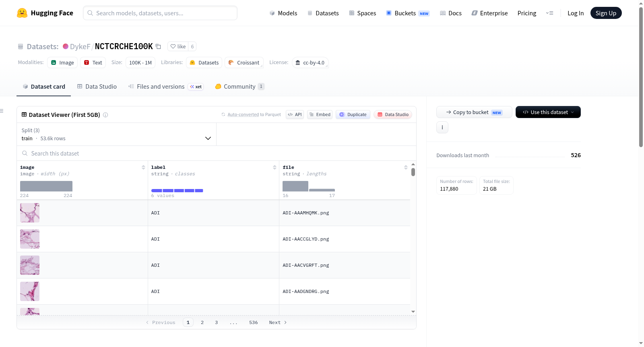Open the Use this dataset dropdown
644x347 pixels.
[x=548, y=112]
